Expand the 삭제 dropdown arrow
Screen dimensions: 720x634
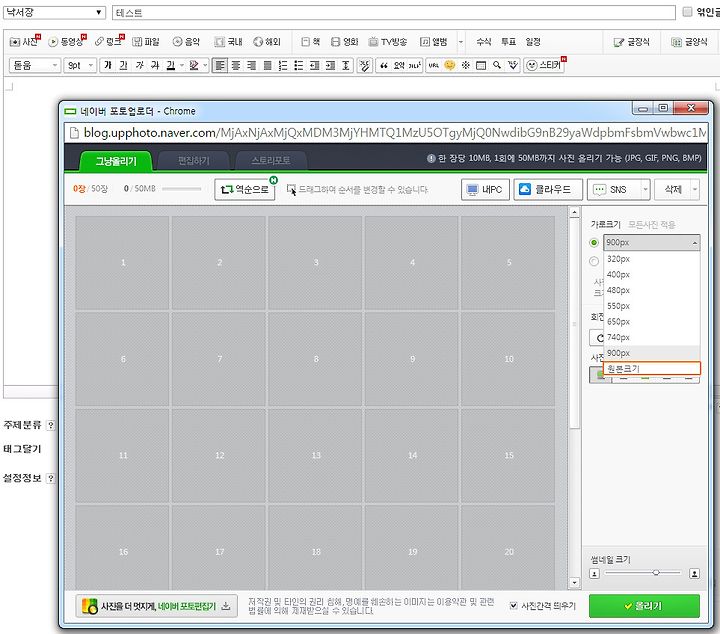[x=695, y=189]
